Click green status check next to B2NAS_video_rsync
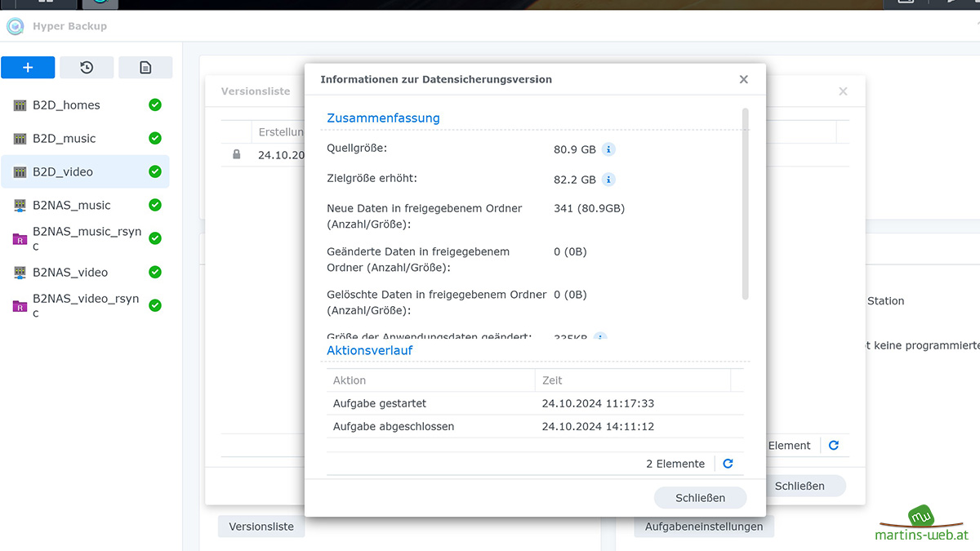This screenshot has height=551, width=980. click(x=155, y=305)
